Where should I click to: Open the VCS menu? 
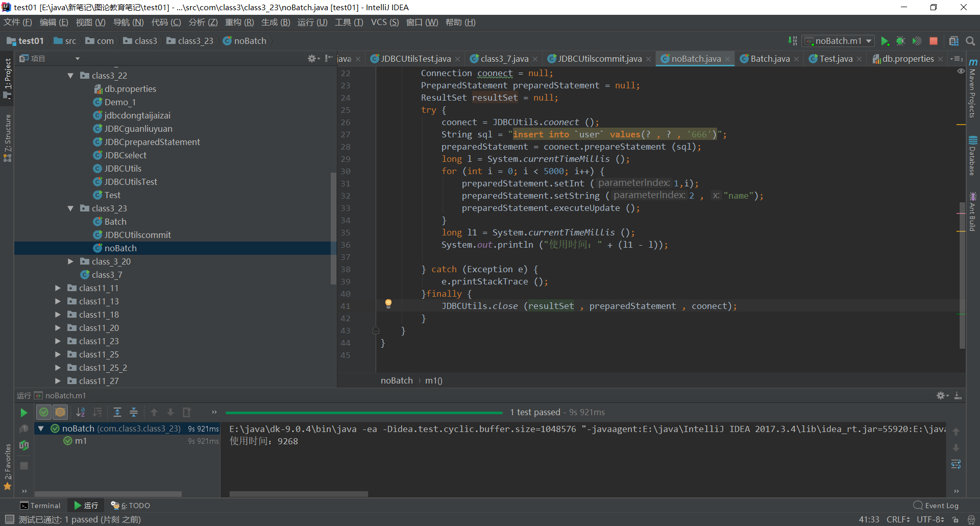coord(385,22)
